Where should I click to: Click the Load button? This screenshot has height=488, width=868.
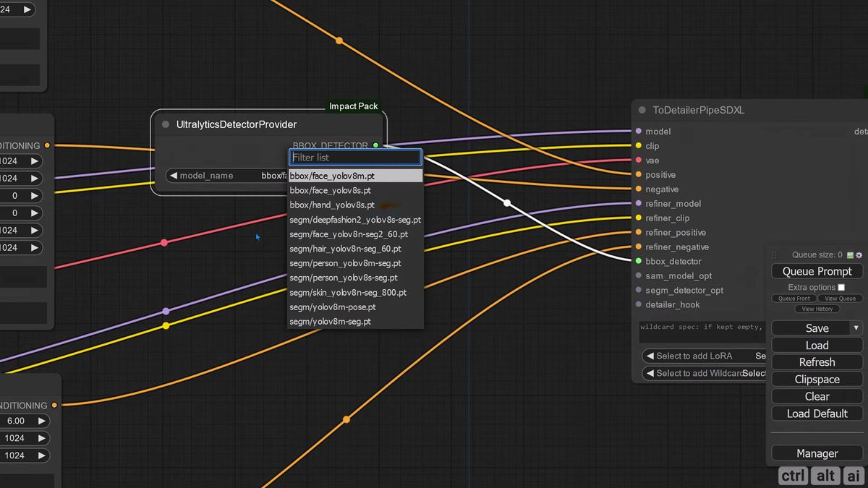coord(817,345)
